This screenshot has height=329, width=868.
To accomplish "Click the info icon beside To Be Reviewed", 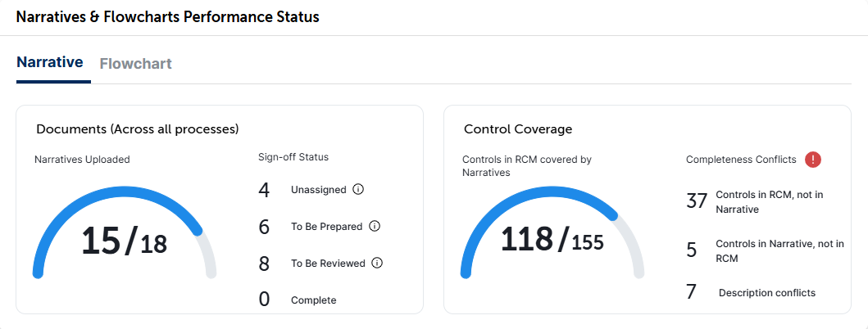I will (x=378, y=264).
